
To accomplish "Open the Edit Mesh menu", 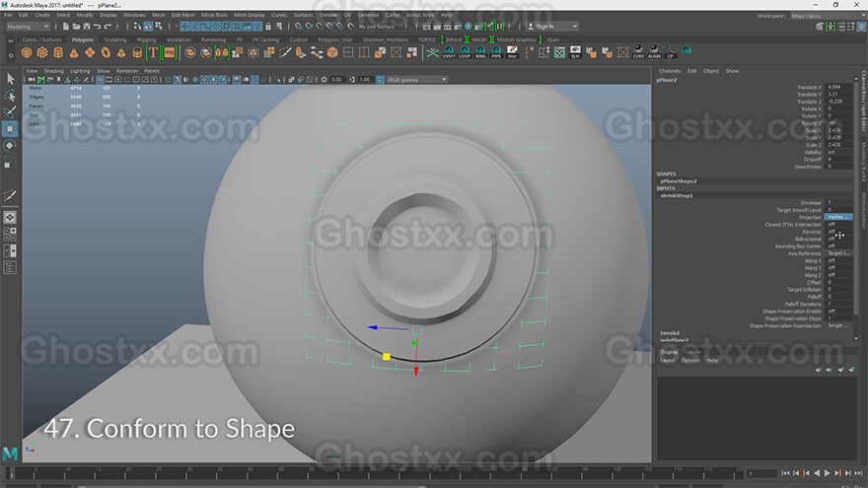I will pyautogui.click(x=183, y=15).
